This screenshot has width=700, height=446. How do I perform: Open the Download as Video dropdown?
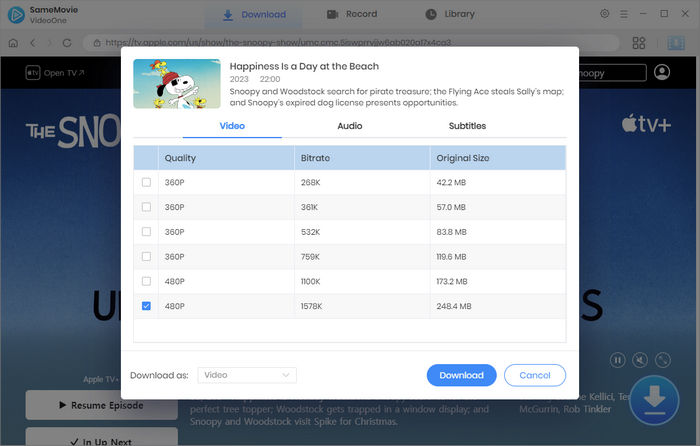[247, 375]
